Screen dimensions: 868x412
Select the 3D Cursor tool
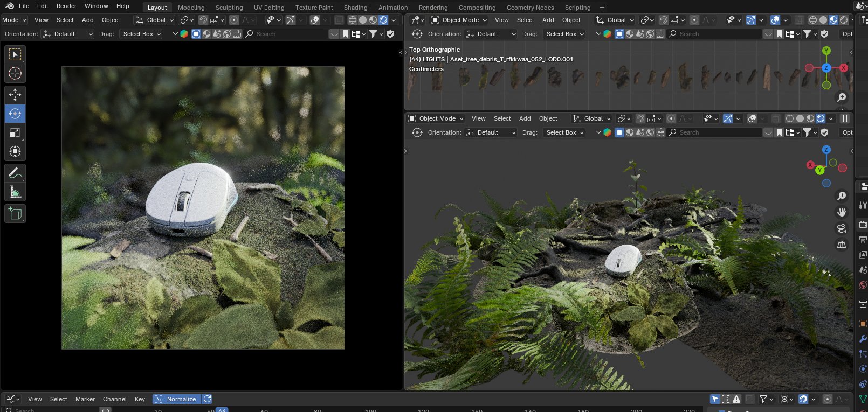(15, 74)
